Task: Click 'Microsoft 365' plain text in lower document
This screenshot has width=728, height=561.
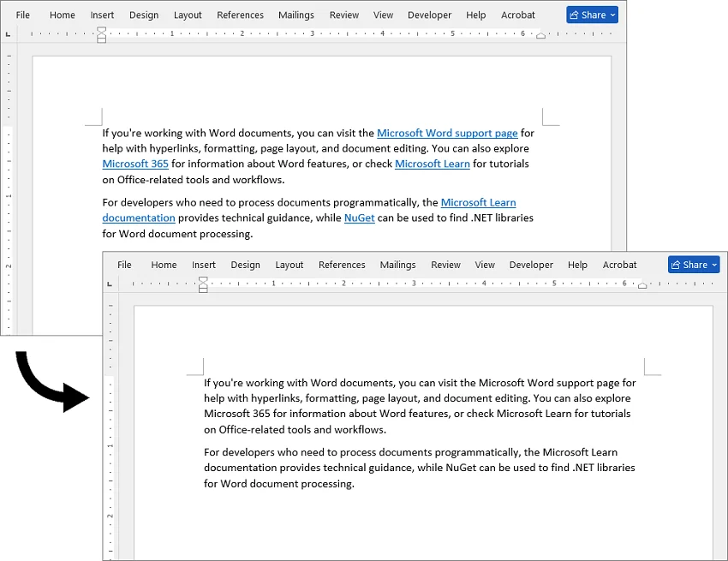Action: click(236, 414)
